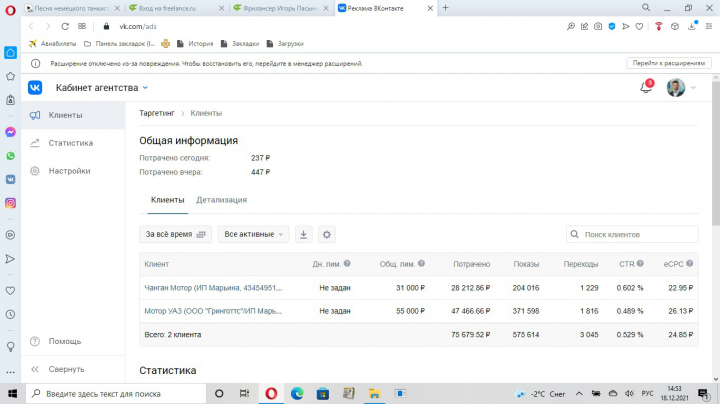Open the За всё время period picker
The height and width of the screenshot is (404, 720).
pyautogui.click(x=175, y=234)
